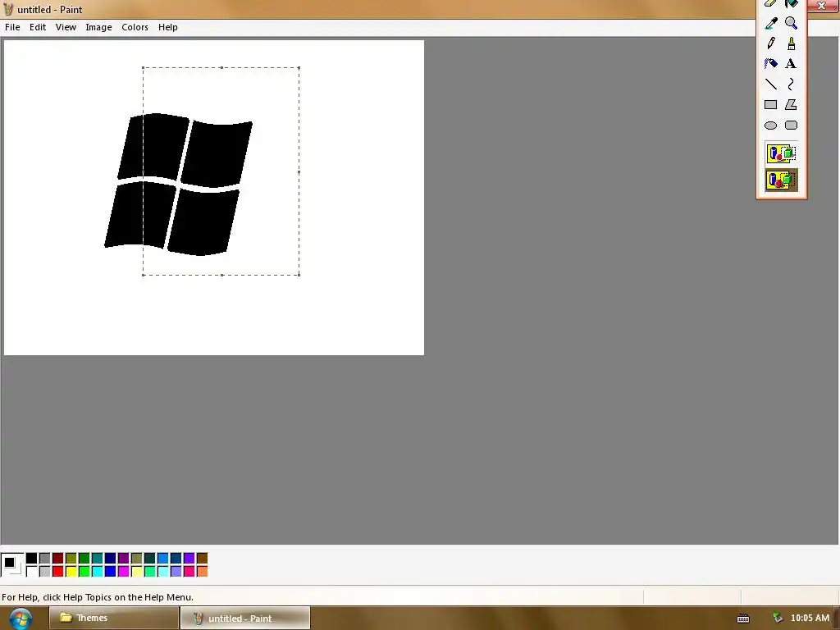Pick the bright lime green swatch

[x=84, y=572]
